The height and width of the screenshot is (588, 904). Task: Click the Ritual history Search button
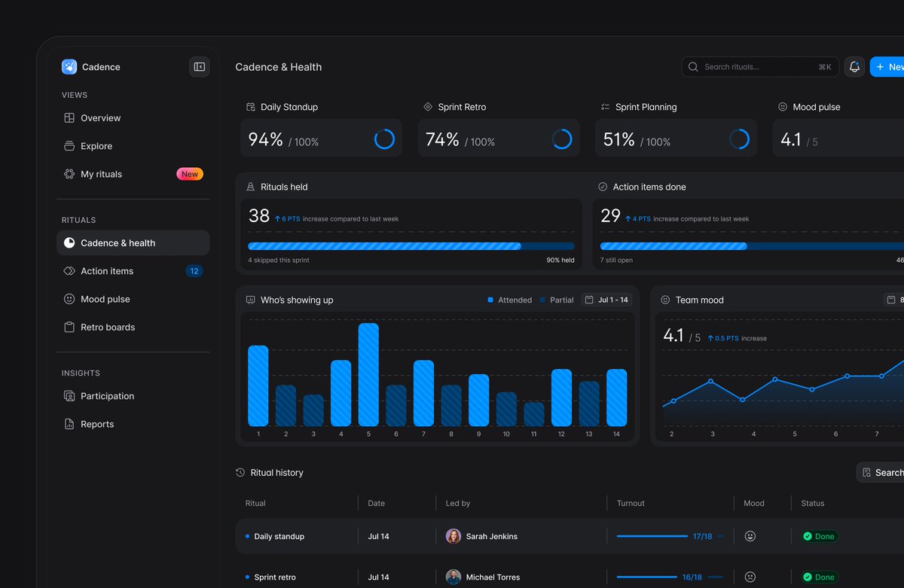pyautogui.click(x=881, y=473)
